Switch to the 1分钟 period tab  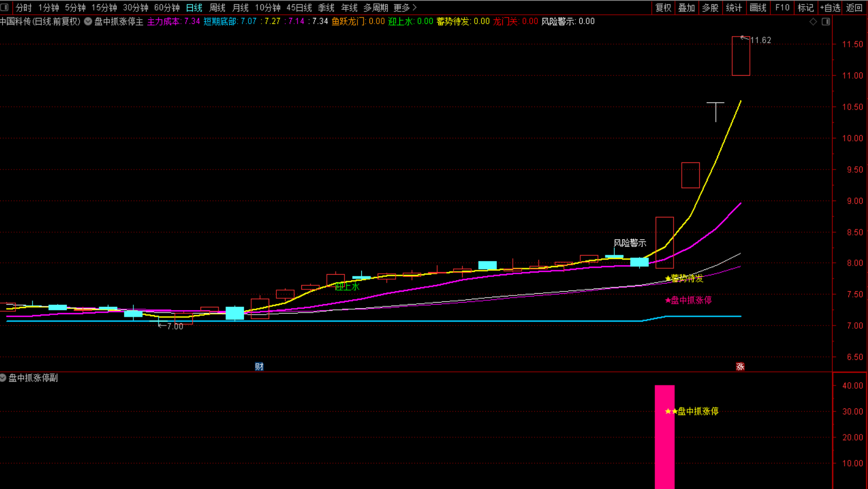[48, 8]
